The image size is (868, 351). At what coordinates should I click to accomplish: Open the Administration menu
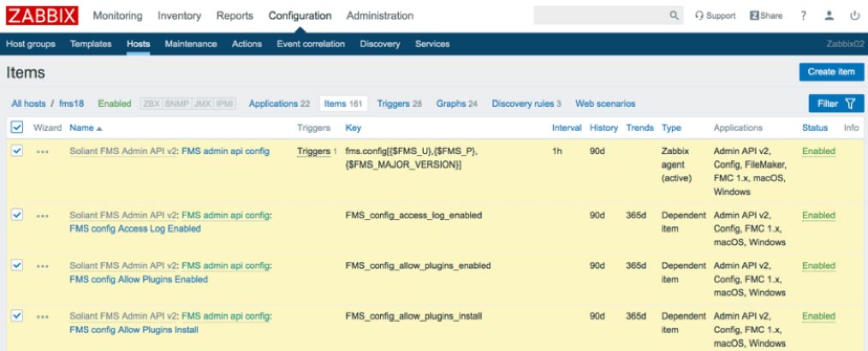380,15
